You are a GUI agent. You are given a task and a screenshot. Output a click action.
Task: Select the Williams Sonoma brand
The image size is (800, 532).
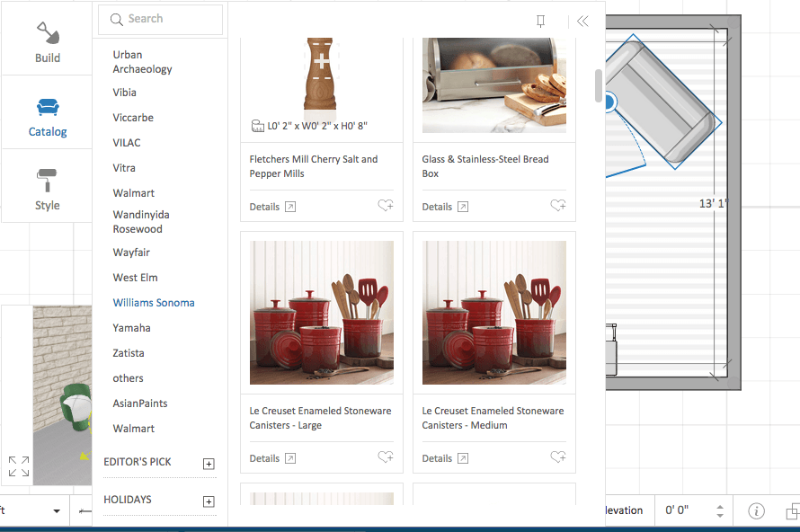pos(154,303)
